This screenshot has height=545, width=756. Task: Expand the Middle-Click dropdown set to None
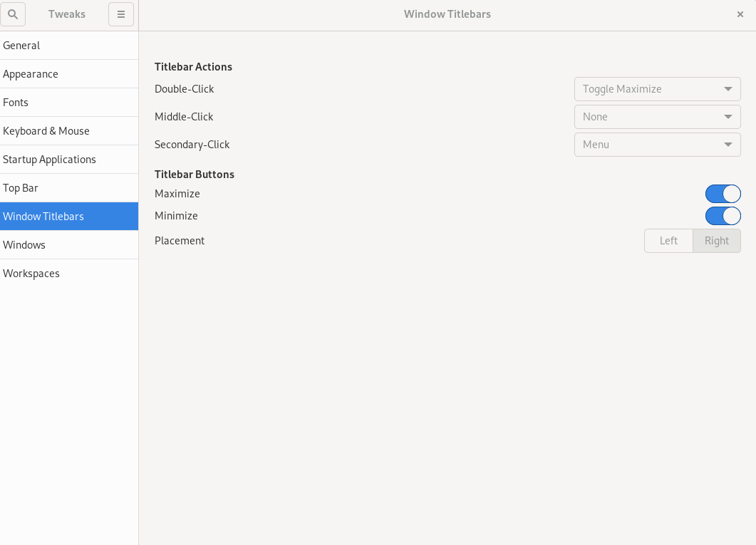pos(657,117)
